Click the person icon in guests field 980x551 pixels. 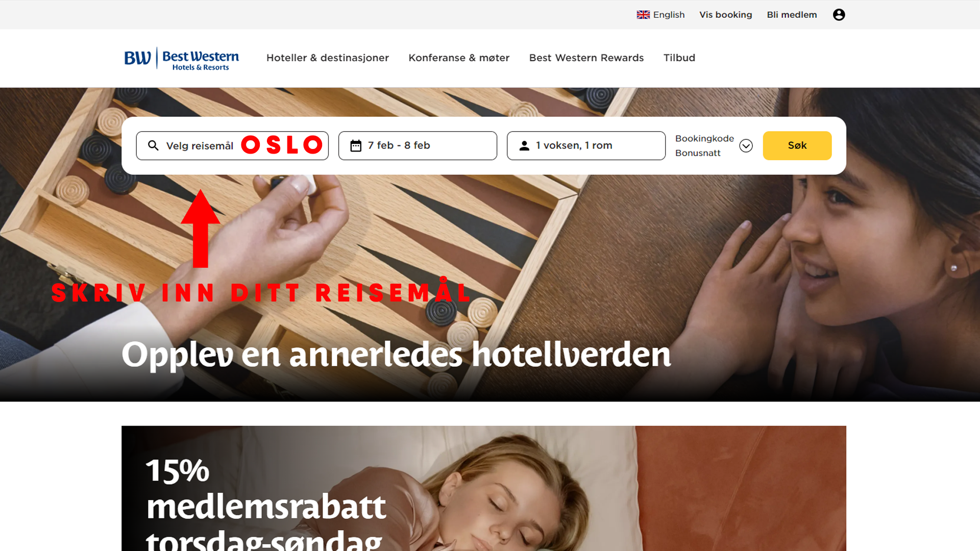tap(524, 146)
